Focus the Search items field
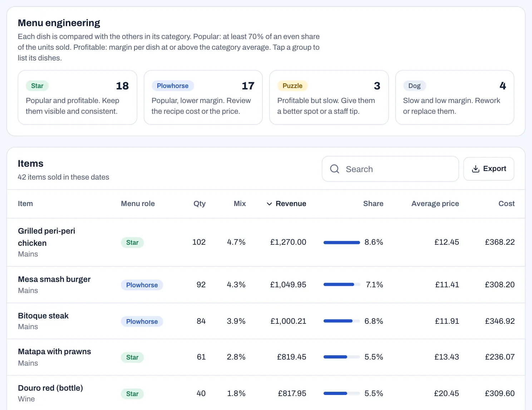Viewport: 532px width, 410px height. (x=390, y=169)
